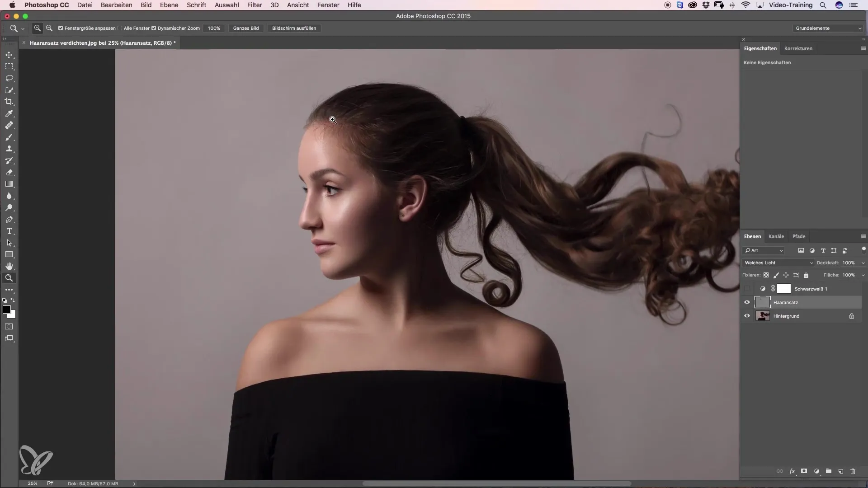Screen dimensions: 868x488
Task: Create a new layer group
Action: 829,471
